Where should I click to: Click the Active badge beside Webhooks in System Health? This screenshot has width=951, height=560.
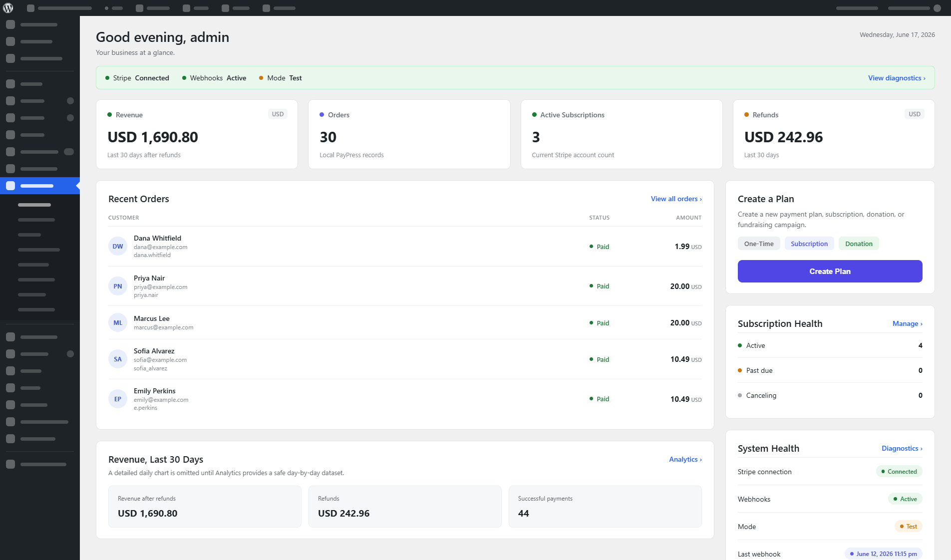pyautogui.click(x=905, y=499)
